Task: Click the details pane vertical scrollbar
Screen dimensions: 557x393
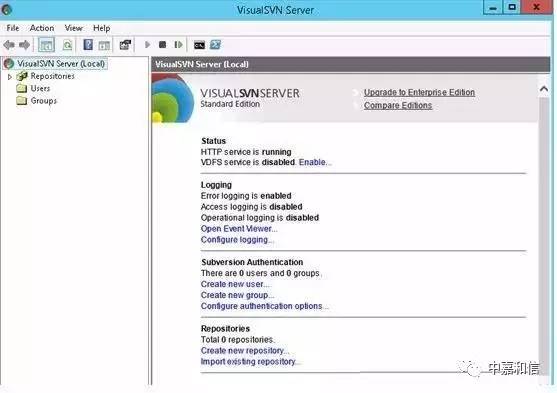Action: 544,235
